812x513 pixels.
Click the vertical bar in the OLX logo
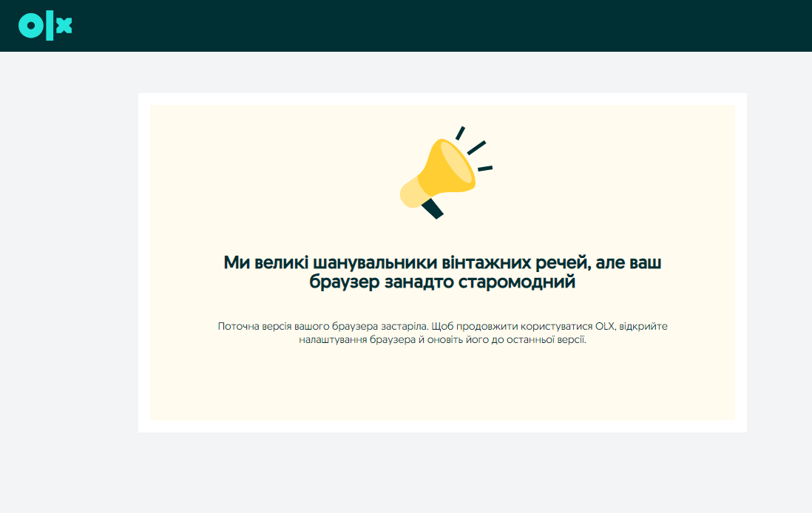coord(50,26)
